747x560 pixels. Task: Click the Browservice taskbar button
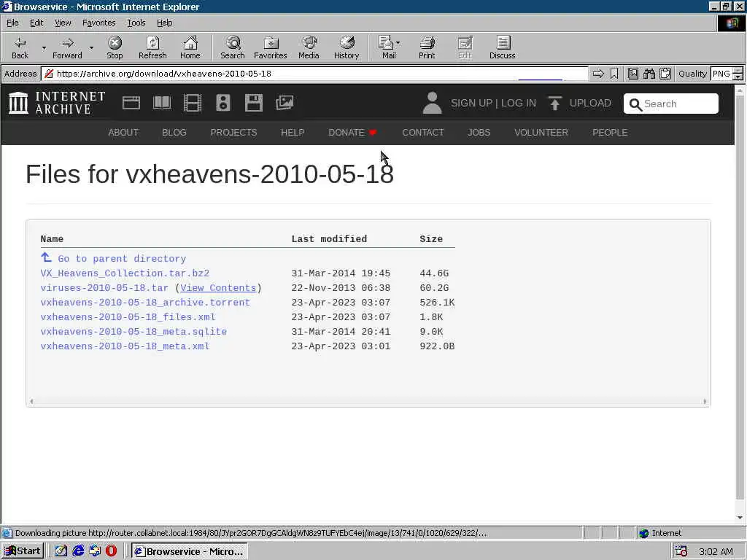[x=189, y=551]
